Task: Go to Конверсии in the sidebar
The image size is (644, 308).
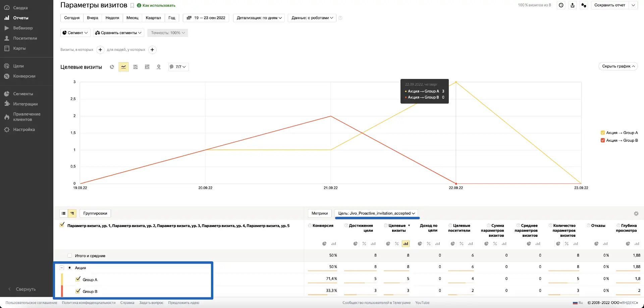Action: click(x=24, y=76)
